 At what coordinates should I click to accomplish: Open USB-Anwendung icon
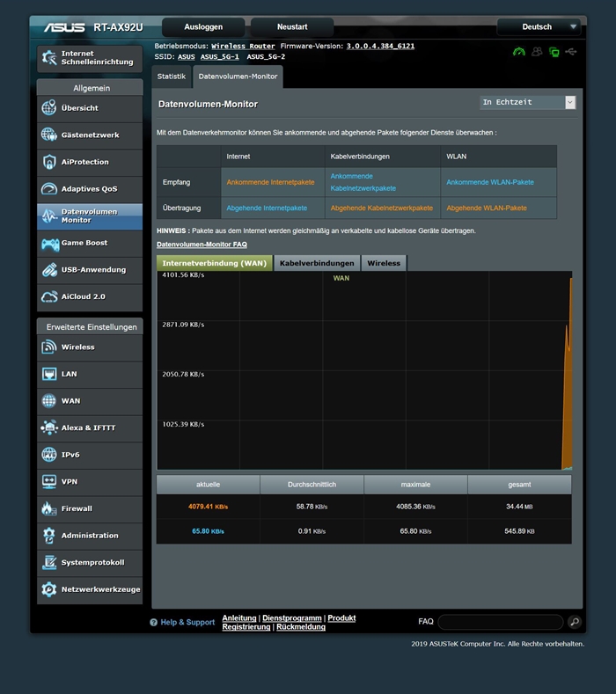coord(48,269)
